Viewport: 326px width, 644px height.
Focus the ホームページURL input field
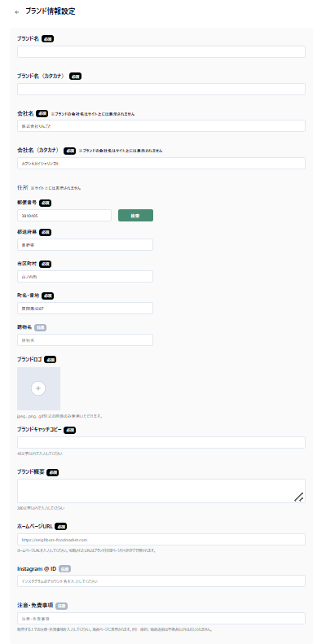click(x=161, y=539)
